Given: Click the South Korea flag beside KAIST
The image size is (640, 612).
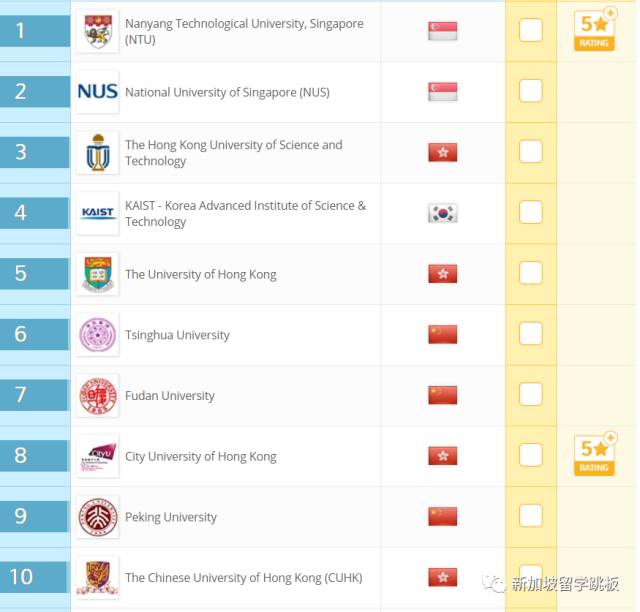Looking at the screenshot, I should [x=442, y=213].
